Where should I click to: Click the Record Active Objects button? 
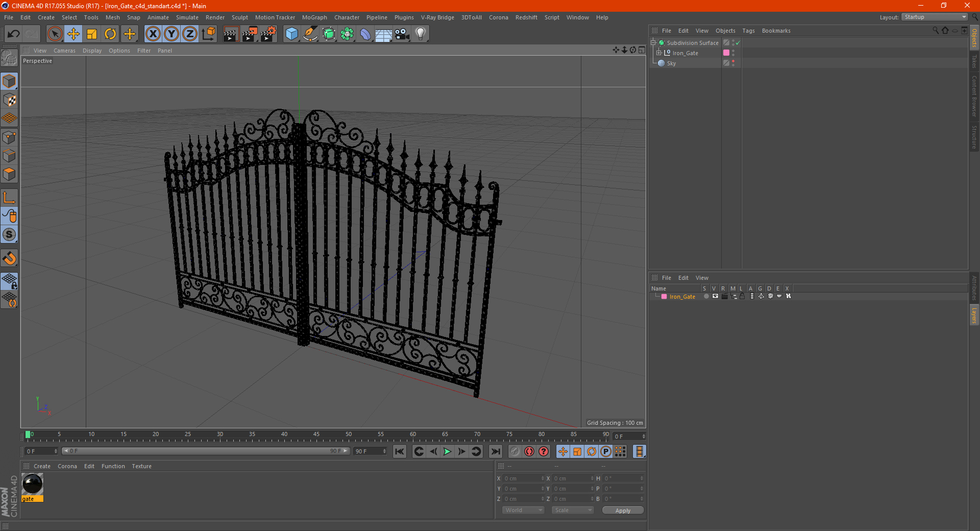pos(515,451)
